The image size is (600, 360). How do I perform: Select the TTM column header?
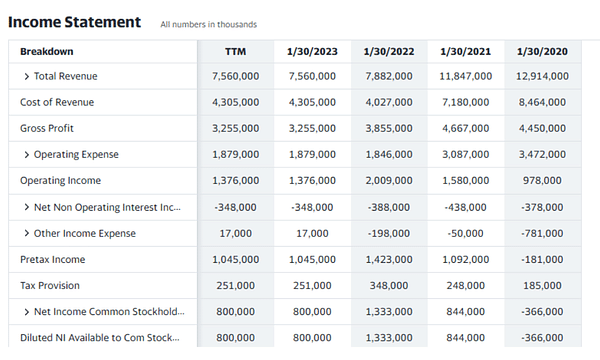pos(235,52)
